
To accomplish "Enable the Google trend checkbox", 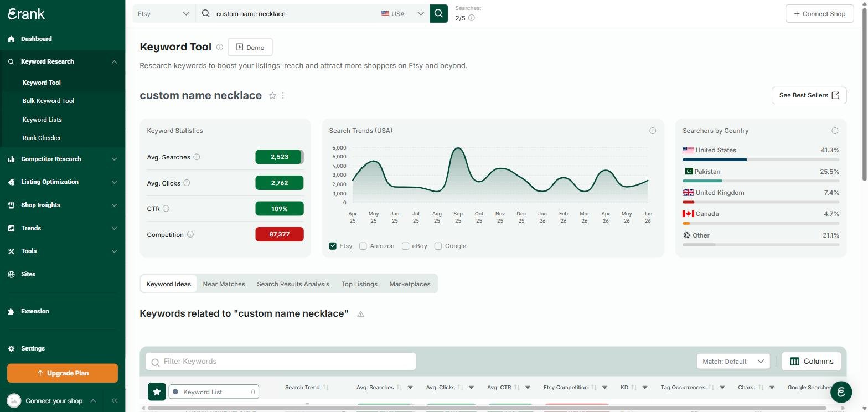I will 438,246.
